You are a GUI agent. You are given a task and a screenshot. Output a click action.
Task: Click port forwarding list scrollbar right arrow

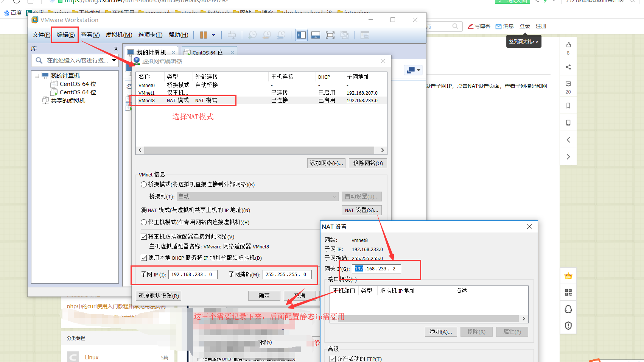click(524, 319)
